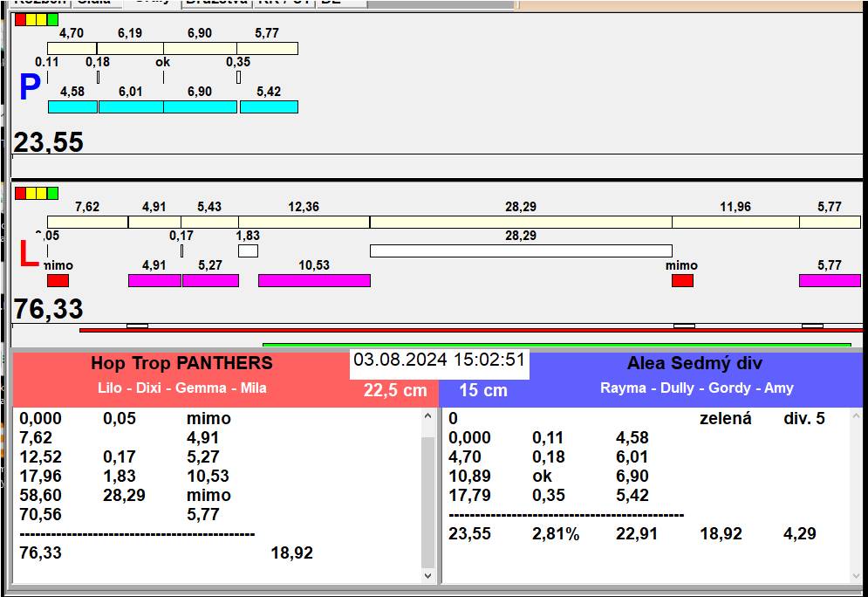Select the magenta 10,53 bar in L lane

314,280
